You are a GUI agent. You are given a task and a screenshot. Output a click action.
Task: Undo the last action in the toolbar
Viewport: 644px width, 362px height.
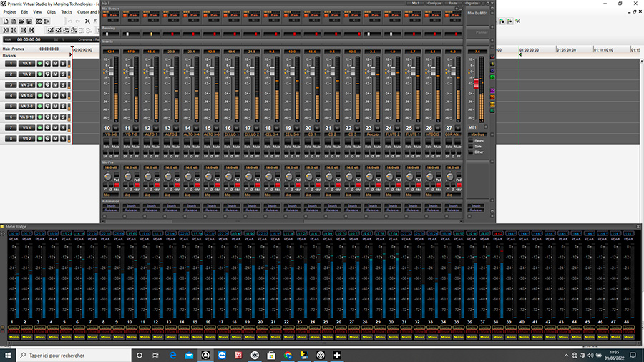[70, 21]
